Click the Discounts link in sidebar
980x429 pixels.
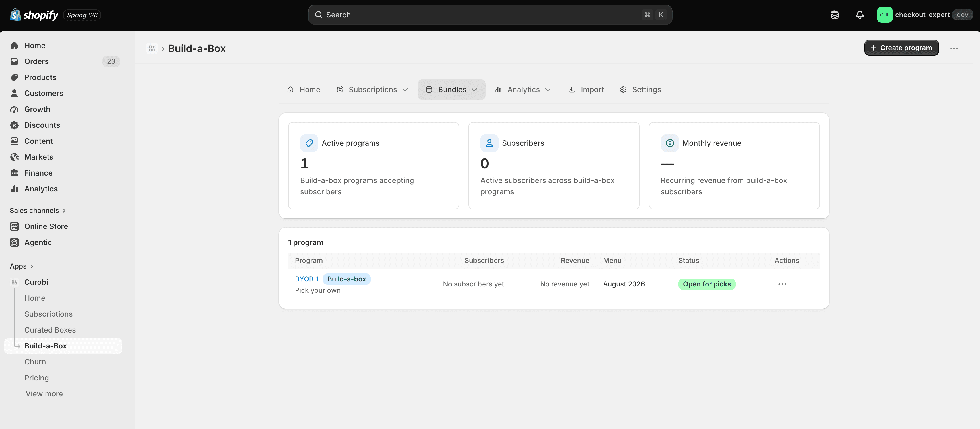pyautogui.click(x=42, y=125)
